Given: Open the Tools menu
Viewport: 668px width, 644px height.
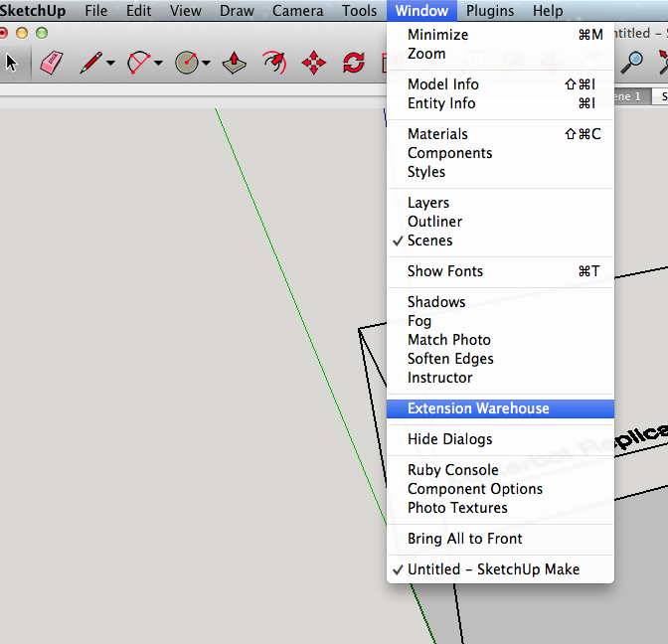Looking at the screenshot, I should click(359, 11).
